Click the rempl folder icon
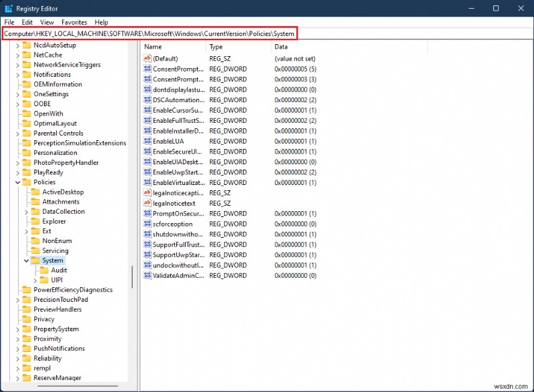Viewport: 534px width, 392px height. click(x=27, y=368)
